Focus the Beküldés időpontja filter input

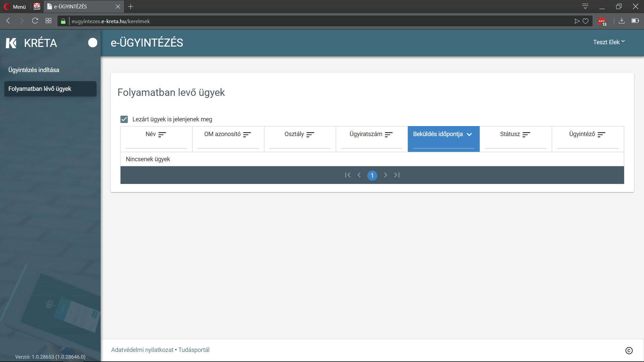click(443, 144)
